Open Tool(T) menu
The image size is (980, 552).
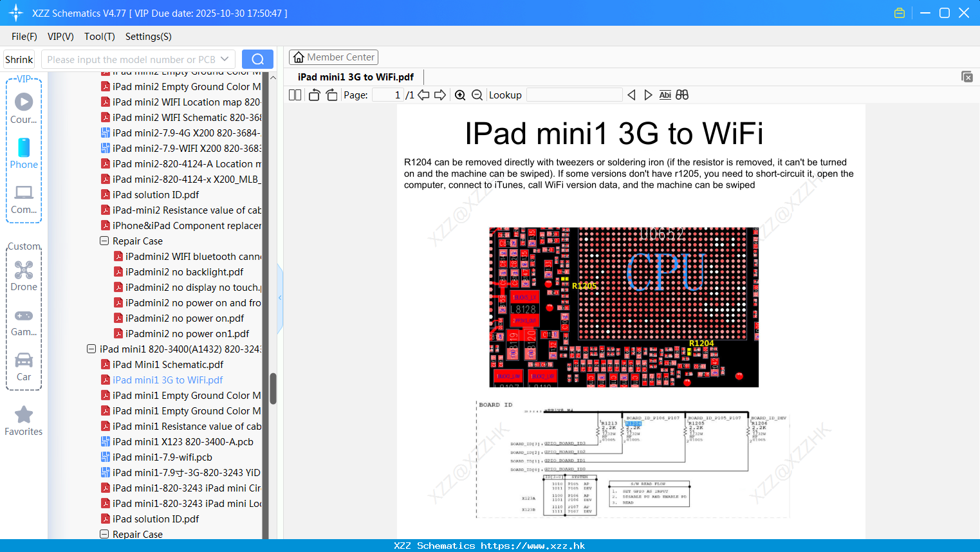coord(100,37)
